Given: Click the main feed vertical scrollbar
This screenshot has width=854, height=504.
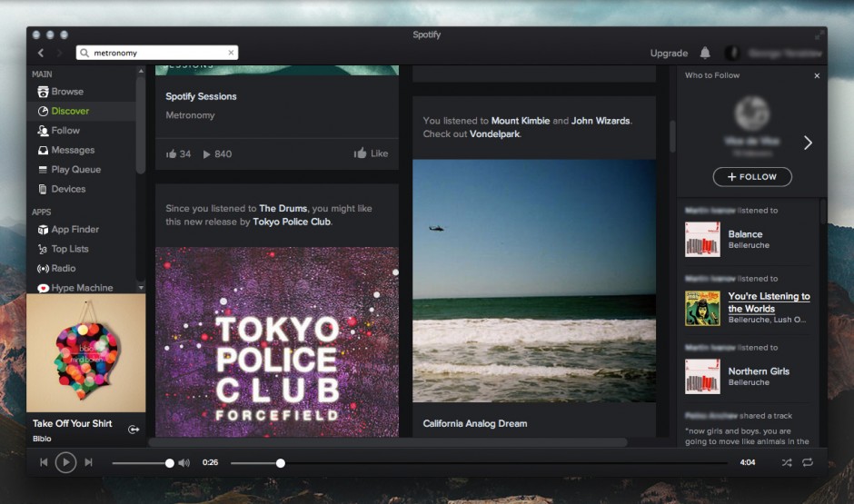Looking at the screenshot, I should 672,136.
